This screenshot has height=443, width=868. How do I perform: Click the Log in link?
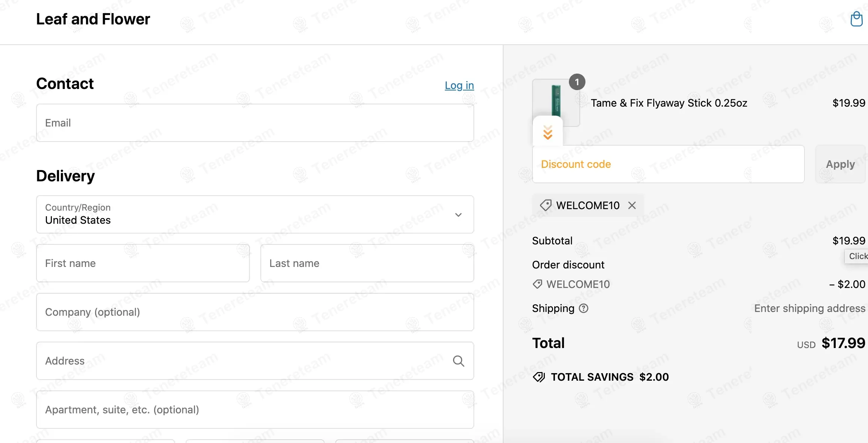[459, 86]
